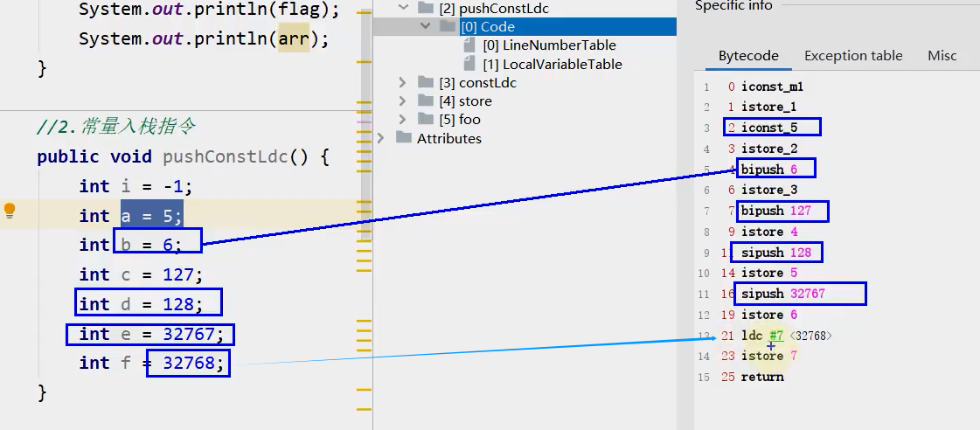
Task: Switch to the Bytecode tab
Action: coord(748,56)
